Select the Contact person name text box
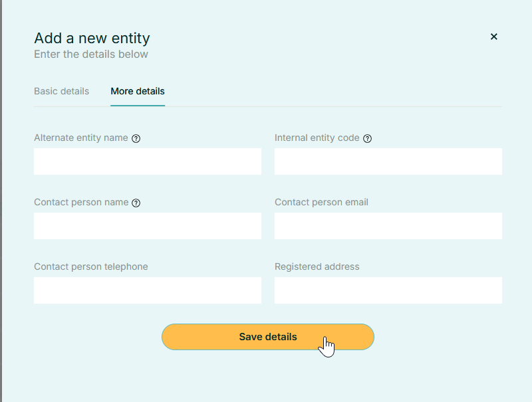The width and height of the screenshot is (532, 402). tap(148, 226)
